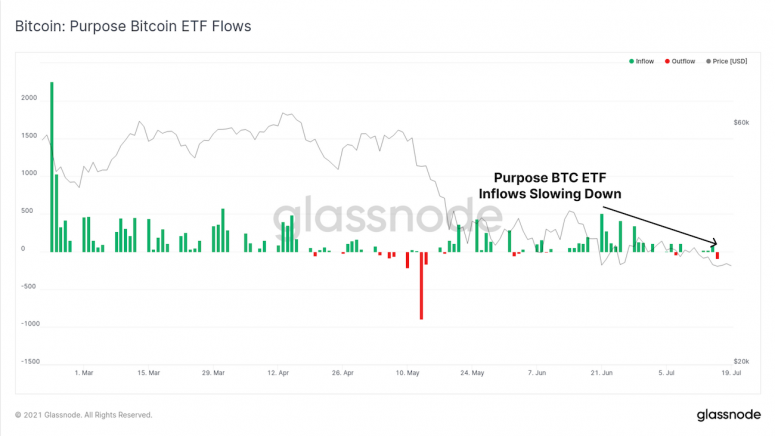
Task: Click the $20k price axis label
Action: [741, 361]
